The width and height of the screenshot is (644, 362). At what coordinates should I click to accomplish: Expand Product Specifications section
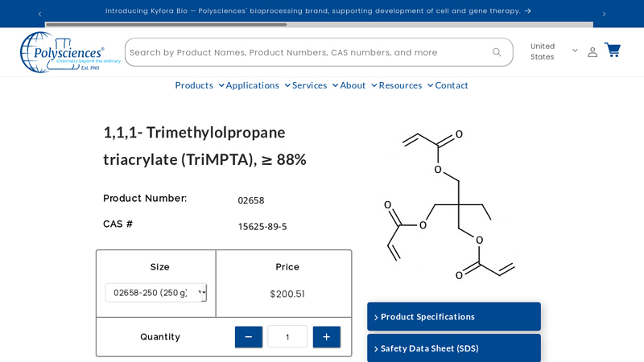pyautogui.click(x=454, y=316)
